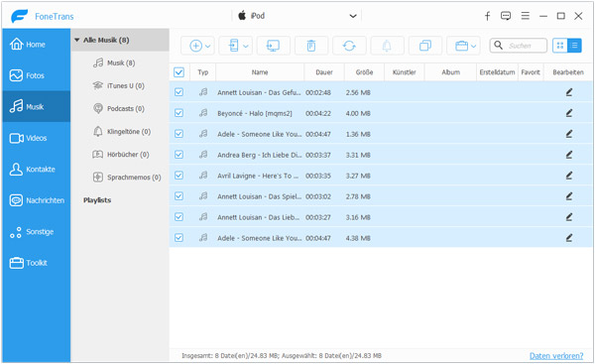Click Export to PC icon
Viewport: 595px width, 364px height.
(x=274, y=46)
